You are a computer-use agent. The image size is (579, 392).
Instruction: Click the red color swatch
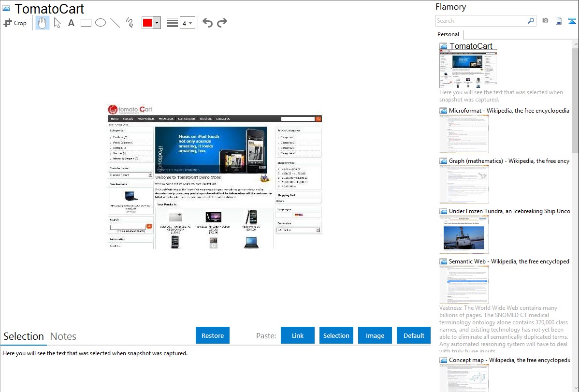coord(147,23)
